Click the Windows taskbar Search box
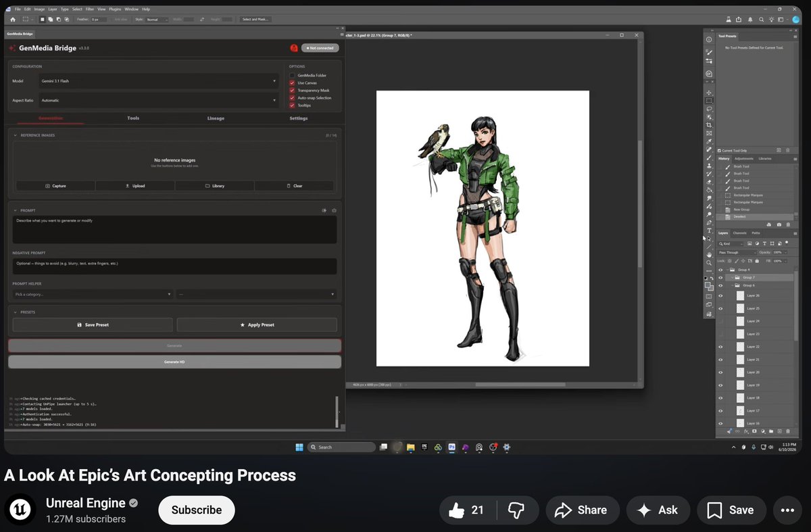 tap(341, 448)
